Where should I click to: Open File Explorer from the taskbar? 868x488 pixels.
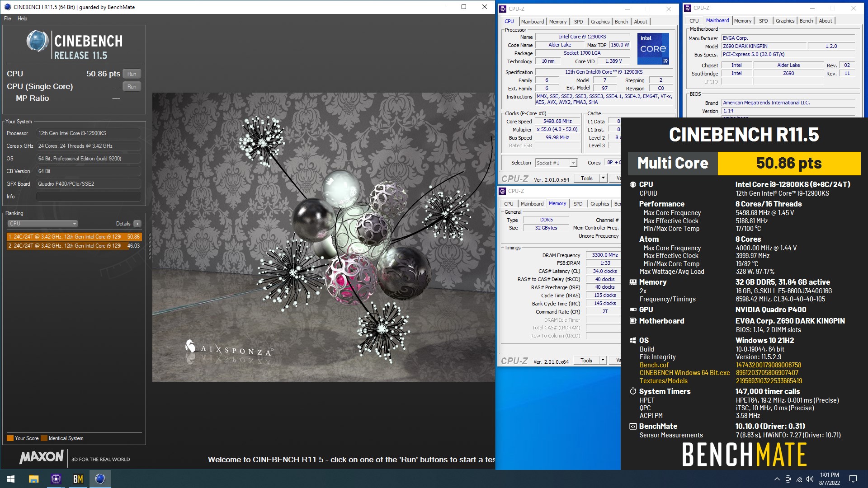point(33,479)
